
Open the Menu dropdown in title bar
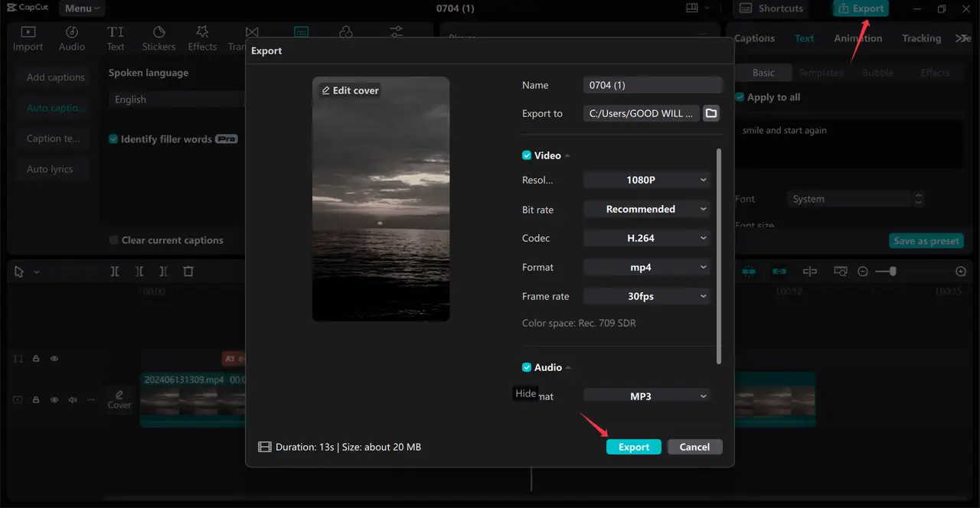82,8
